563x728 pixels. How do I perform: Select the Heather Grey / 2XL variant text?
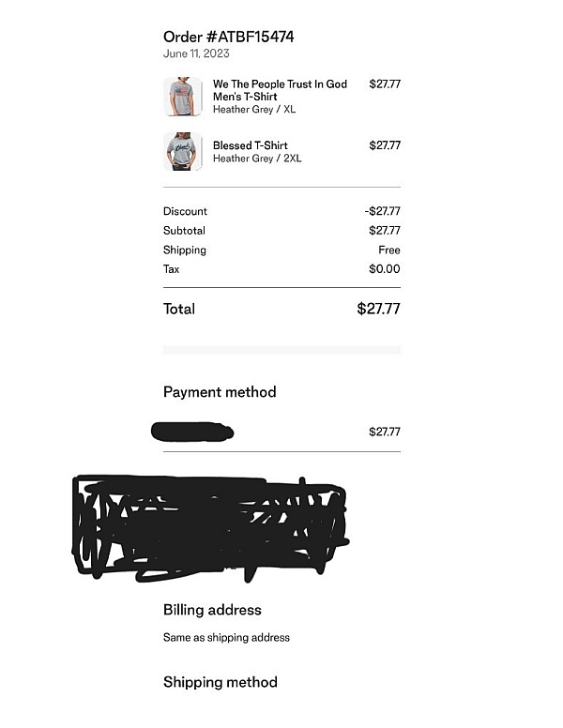[x=257, y=159]
